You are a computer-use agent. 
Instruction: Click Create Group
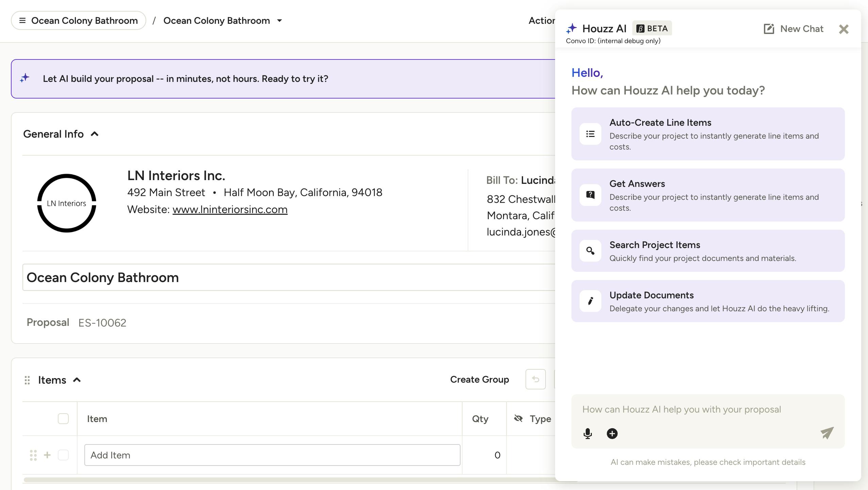point(480,380)
